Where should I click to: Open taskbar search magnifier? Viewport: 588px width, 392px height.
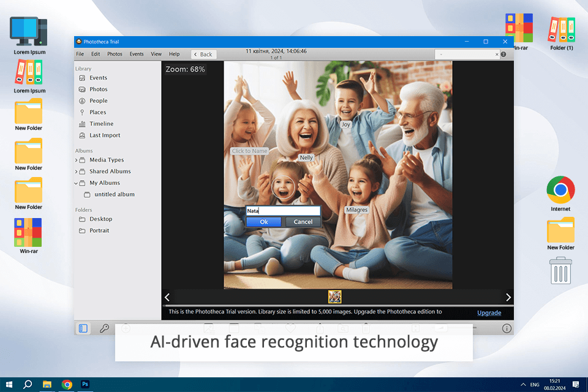[x=28, y=385]
